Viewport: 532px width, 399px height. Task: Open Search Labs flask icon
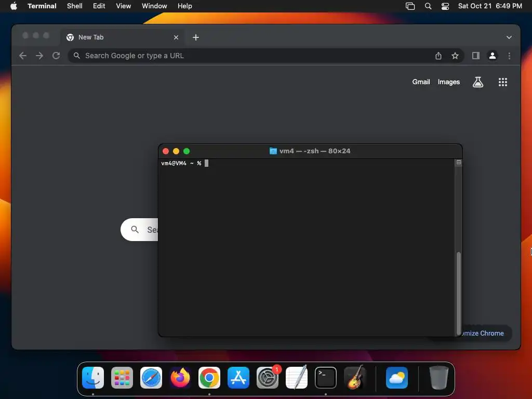coord(478,82)
